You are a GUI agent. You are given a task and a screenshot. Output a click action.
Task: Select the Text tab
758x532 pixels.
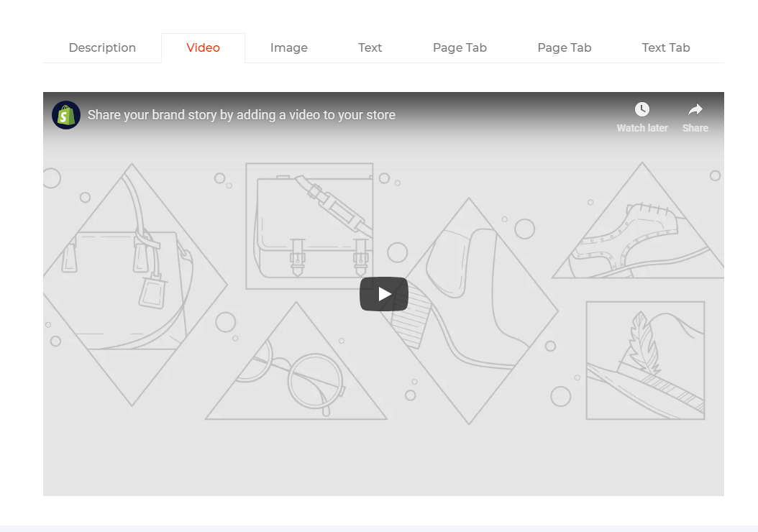coord(370,47)
